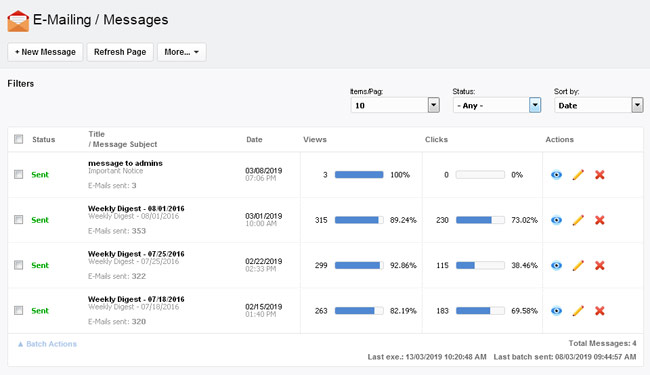Viewport: 650px width, 375px height.
Task: Expand the Batch Actions menu
Action: point(47,344)
